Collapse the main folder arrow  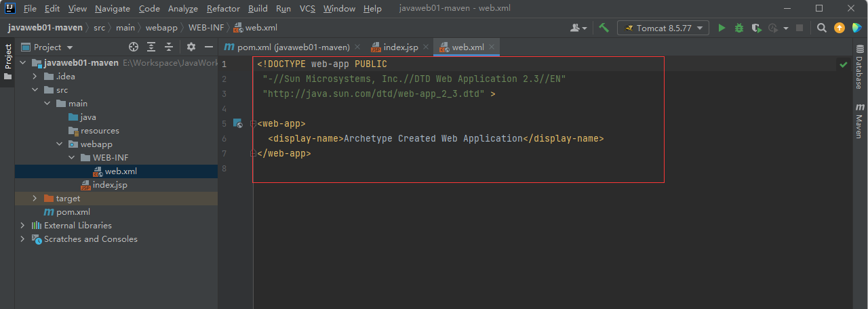(47, 104)
